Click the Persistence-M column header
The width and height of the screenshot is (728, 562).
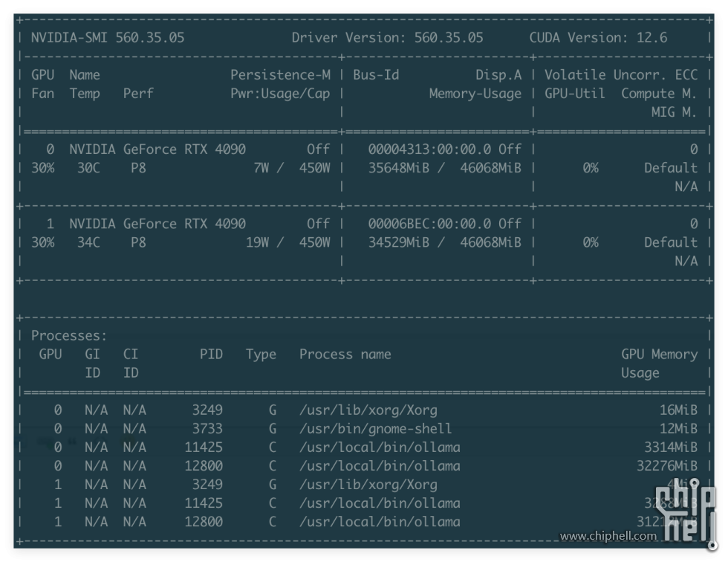click(x=280, y=75)
